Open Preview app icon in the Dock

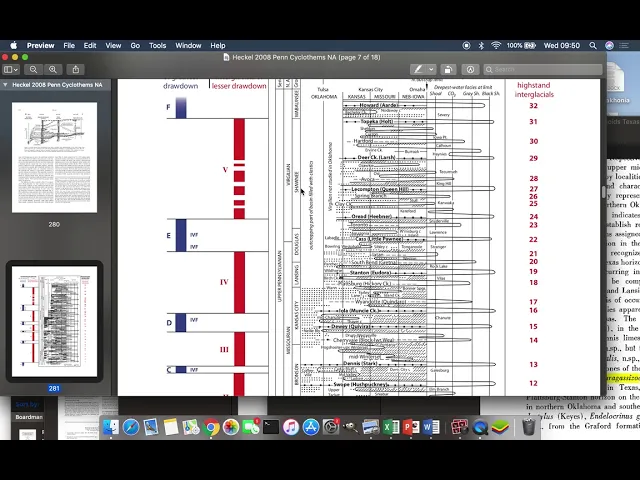tap(371, 427)
